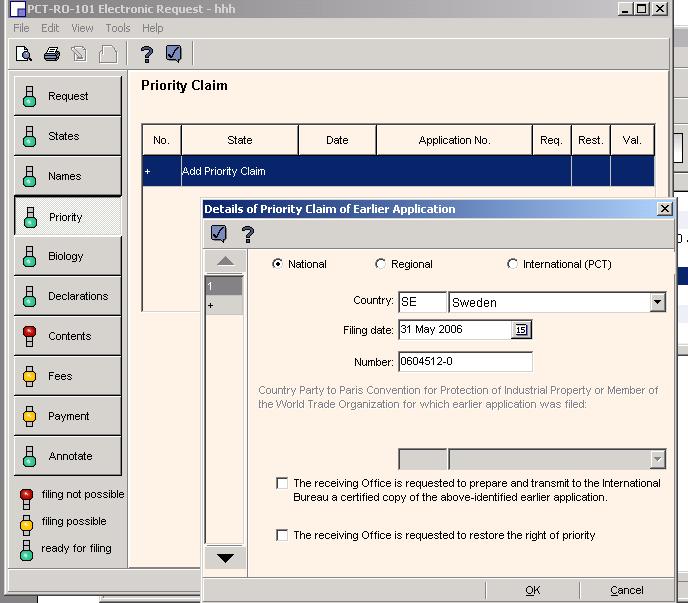Check the certified copy request box
688x603 pixels.
tap(282, 483)
